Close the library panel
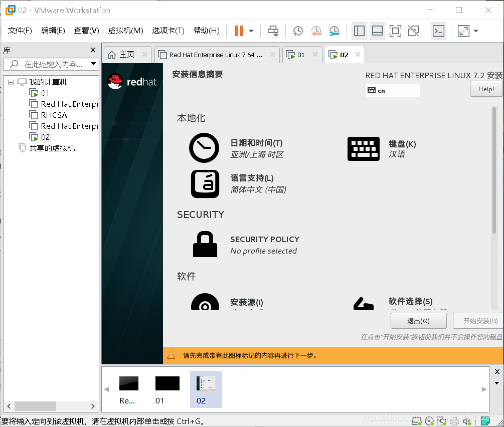 pos(93,50)
